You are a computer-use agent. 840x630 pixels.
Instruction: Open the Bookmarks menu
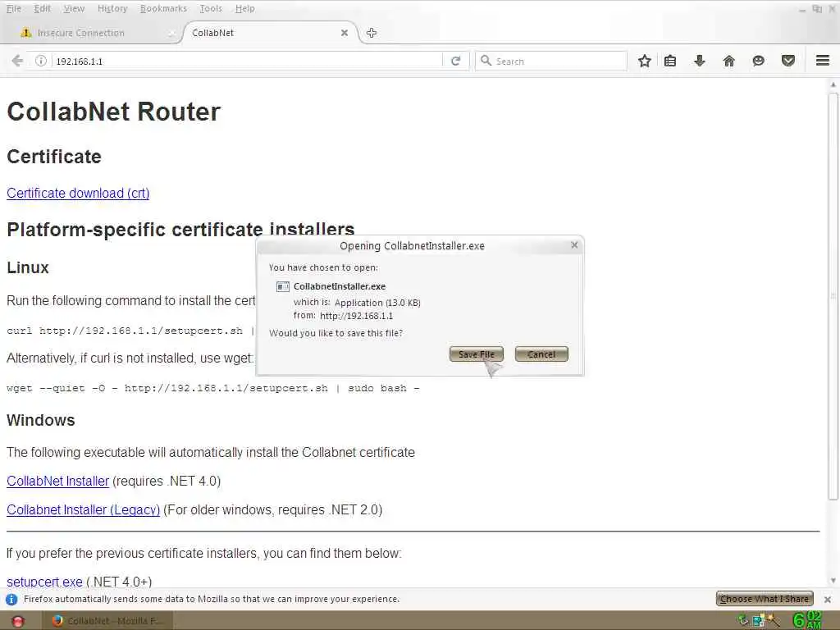coord(163,8)
